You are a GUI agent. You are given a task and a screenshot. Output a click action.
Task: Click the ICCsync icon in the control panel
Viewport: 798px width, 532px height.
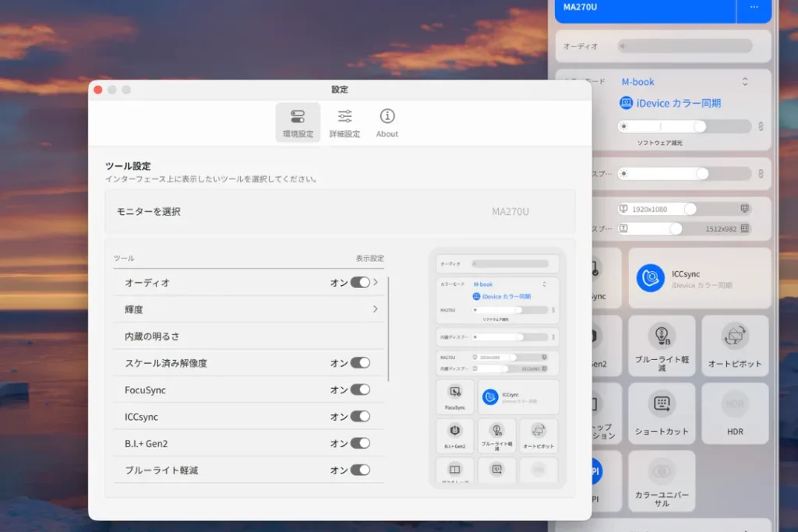pos(651,278)
